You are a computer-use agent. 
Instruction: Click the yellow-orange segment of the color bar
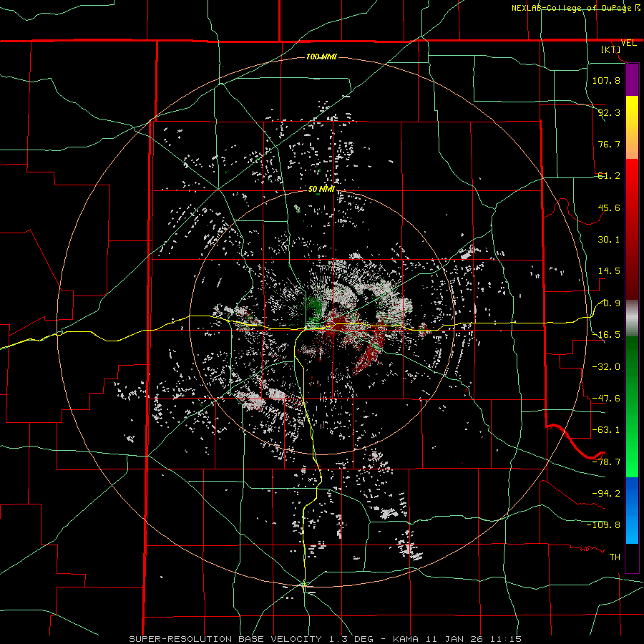(632, 127)
